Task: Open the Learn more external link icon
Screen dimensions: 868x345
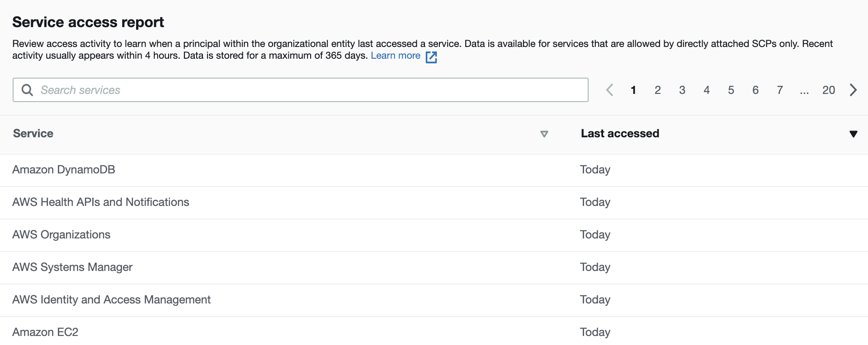Action: click(x=431, y=57)
